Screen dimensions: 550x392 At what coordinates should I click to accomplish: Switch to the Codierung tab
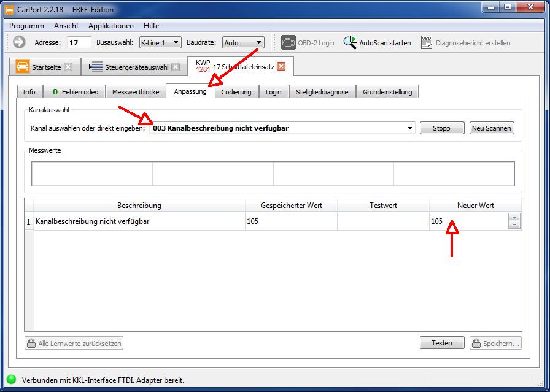point(236,92)
